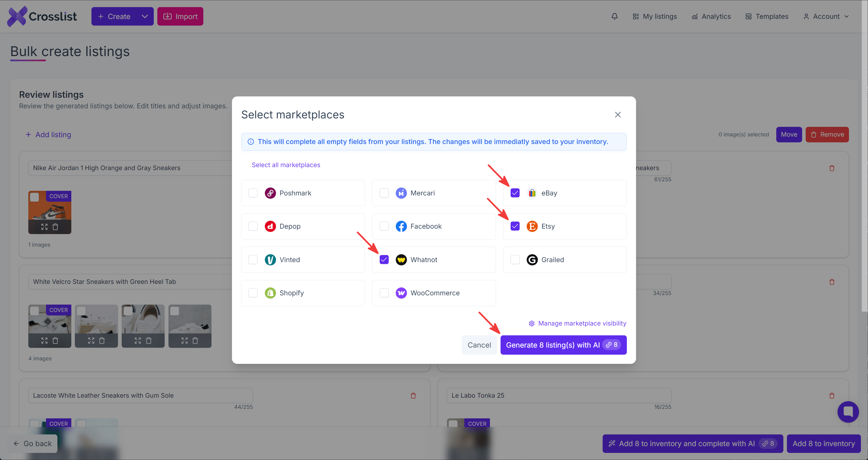Open the Analytics page

(x=711, y=16)
